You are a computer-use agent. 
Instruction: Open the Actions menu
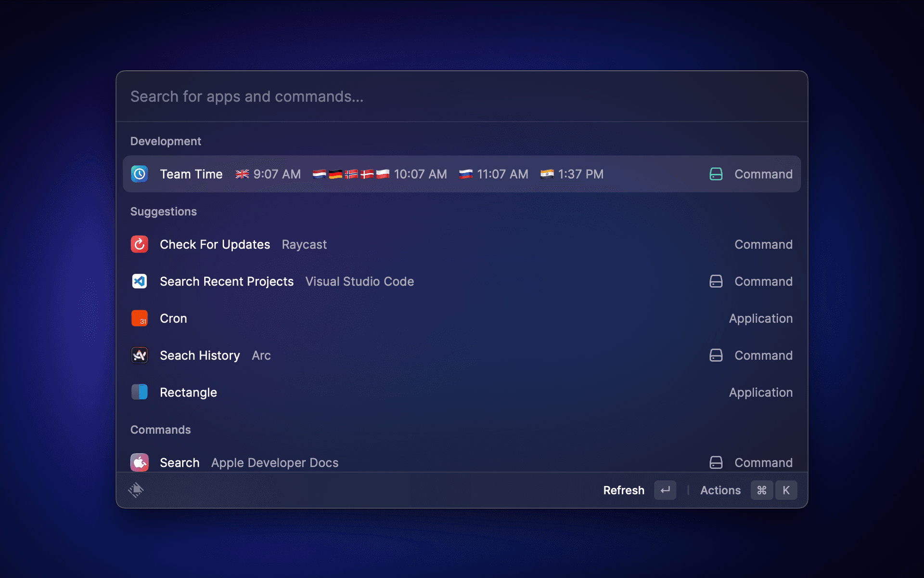(x=720, y=490)
